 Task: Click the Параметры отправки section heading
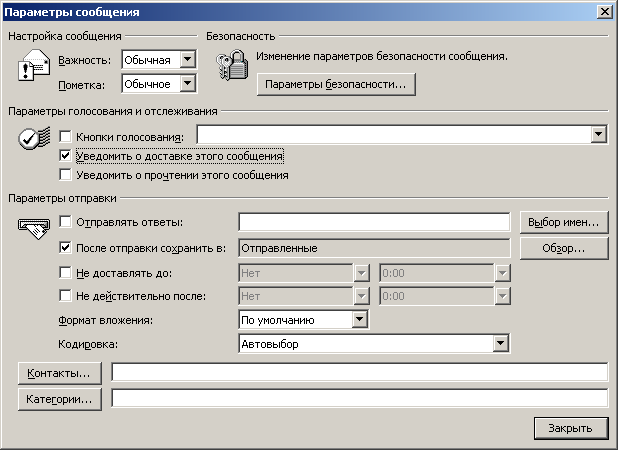[x=62, y=198]
